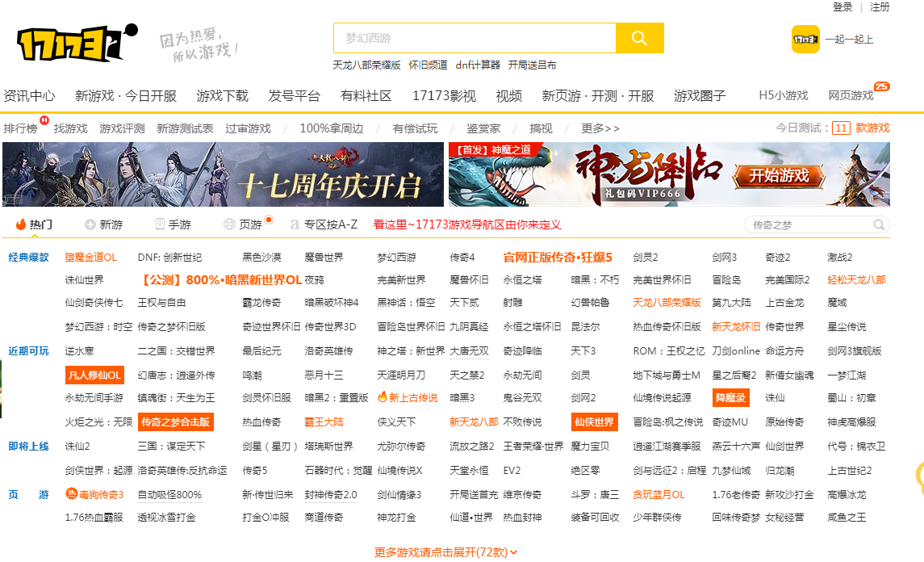Open 游戏下载 in main navigation
924x562 pixels.
click(x=222, y=95)
